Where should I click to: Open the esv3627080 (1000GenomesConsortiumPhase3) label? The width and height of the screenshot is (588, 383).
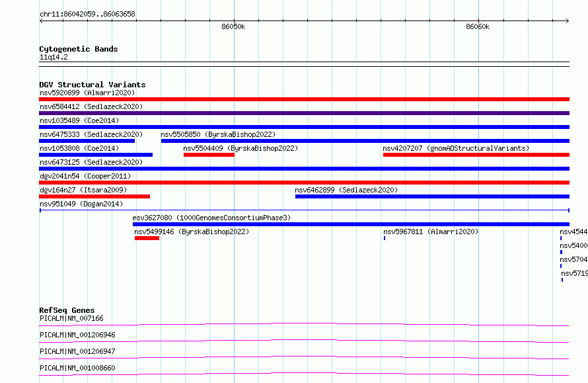[x=211, y=218]
